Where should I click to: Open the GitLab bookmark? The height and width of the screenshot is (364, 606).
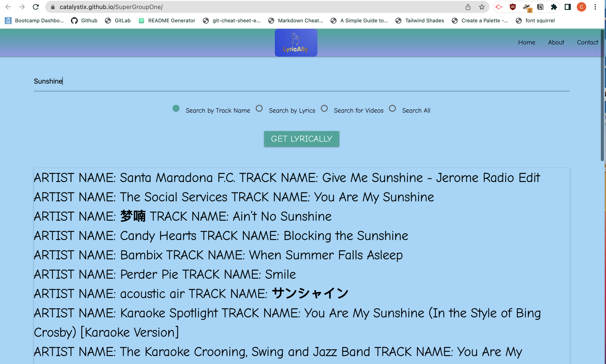pos(118,21)
